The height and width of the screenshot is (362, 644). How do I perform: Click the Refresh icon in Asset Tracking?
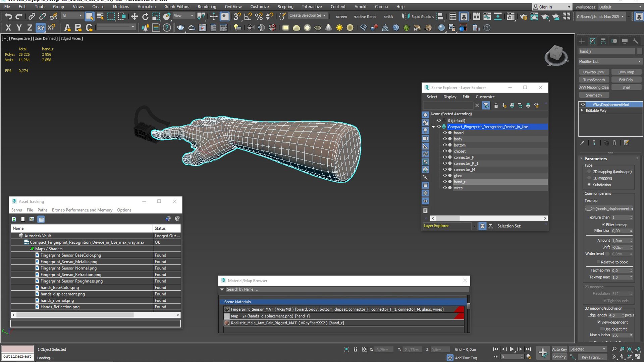[14, 219]
